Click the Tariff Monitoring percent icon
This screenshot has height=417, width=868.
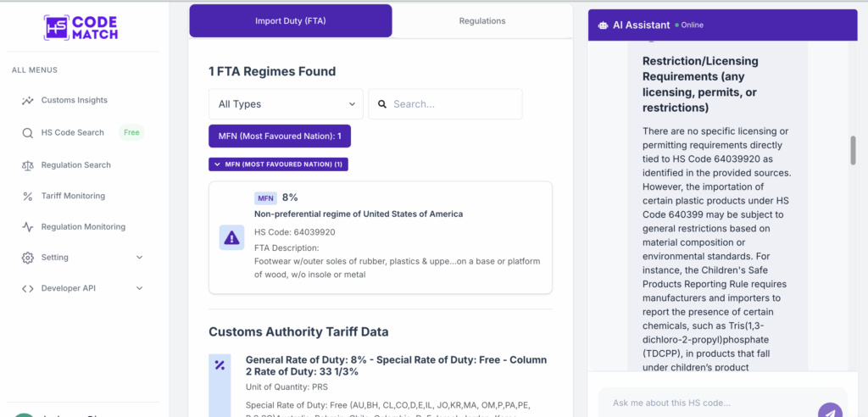coord(28,197)
